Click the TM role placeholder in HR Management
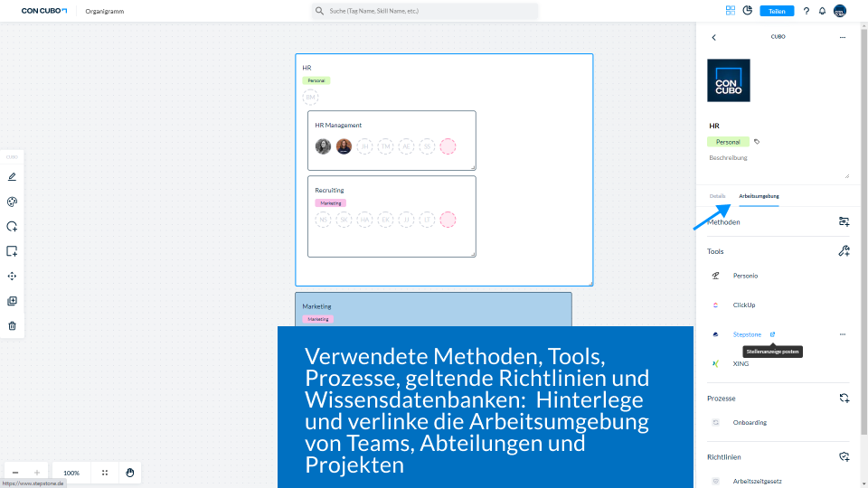868x488 pixels. pos(385,146)
